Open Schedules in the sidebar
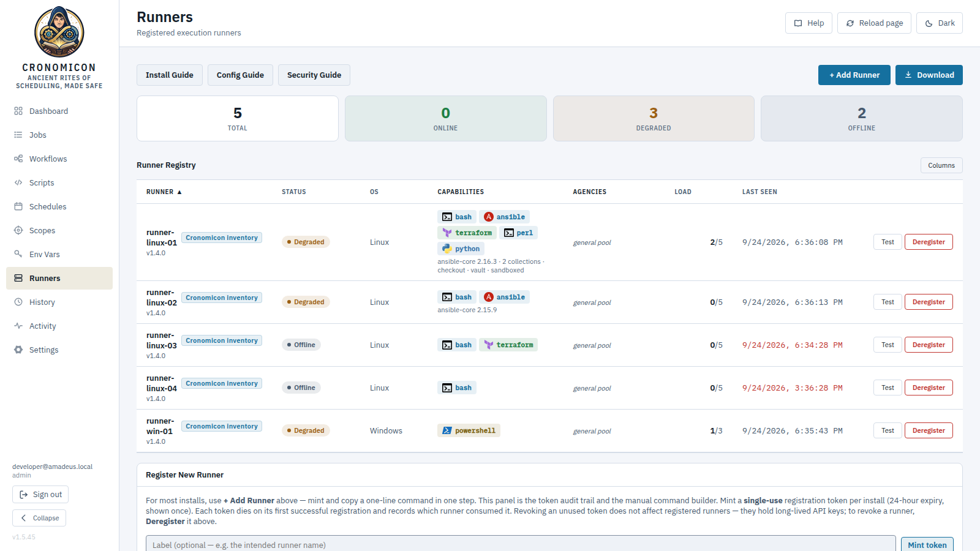 click(x=59, y=206)
